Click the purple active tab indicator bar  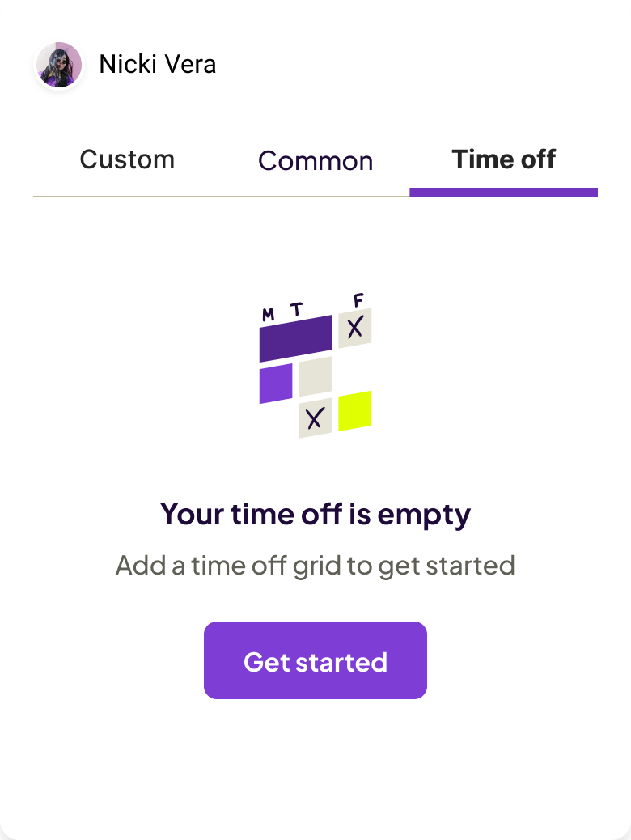pyautogui.click(x=504, y=193)
